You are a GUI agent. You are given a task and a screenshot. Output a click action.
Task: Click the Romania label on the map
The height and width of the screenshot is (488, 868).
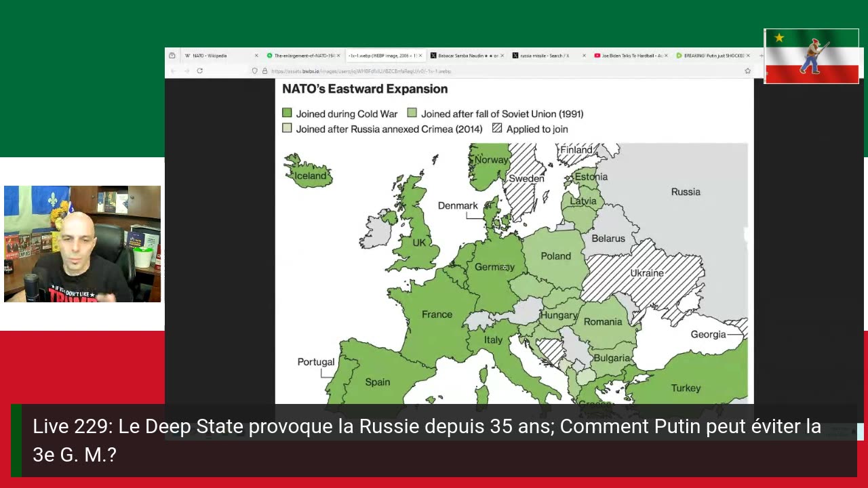[x=603, y=322]
